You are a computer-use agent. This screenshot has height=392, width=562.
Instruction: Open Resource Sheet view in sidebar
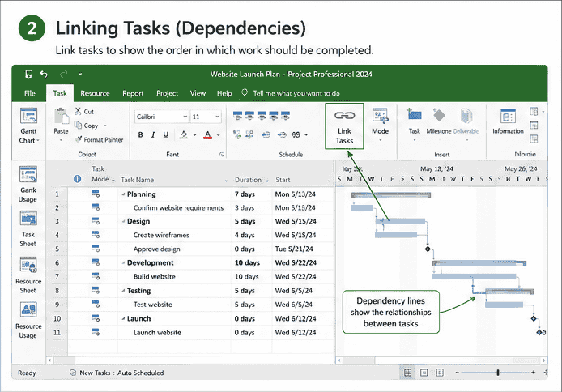tap(28, 275)
